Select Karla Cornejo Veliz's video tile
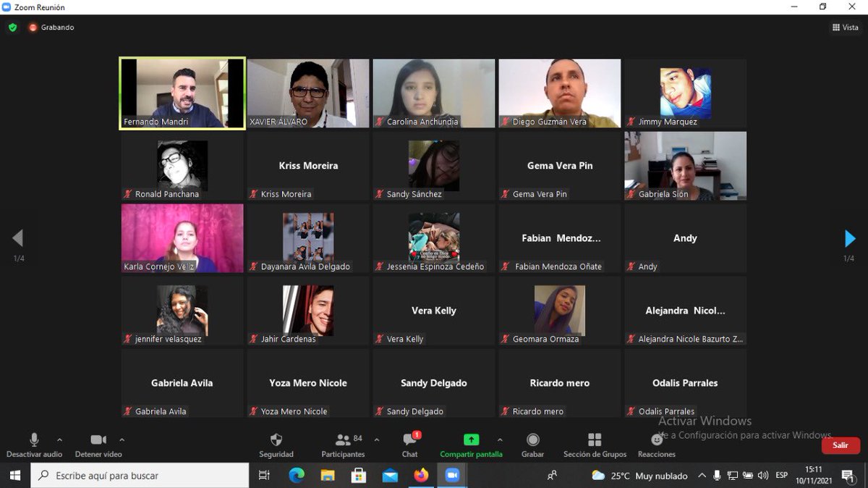 click(182, 238)
